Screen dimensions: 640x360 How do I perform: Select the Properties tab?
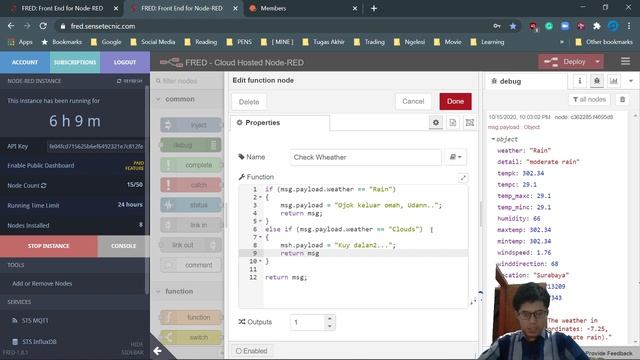[x=280, y=122]
